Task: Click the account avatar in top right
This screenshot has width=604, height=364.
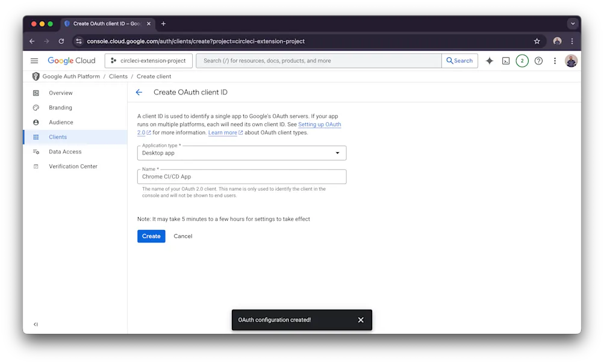Action: tap(571, 61)
